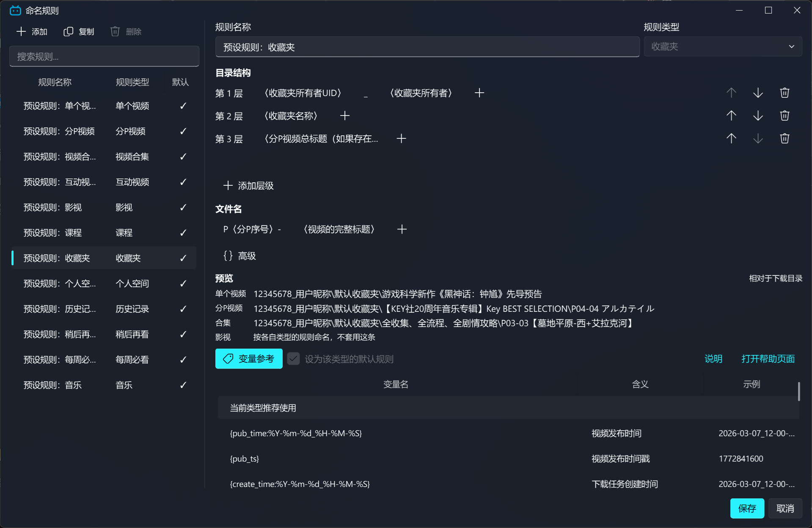Add a variable to 第 1 层 with plus icon
Viewport: 812px width, 528px height.
pos(479,93)
